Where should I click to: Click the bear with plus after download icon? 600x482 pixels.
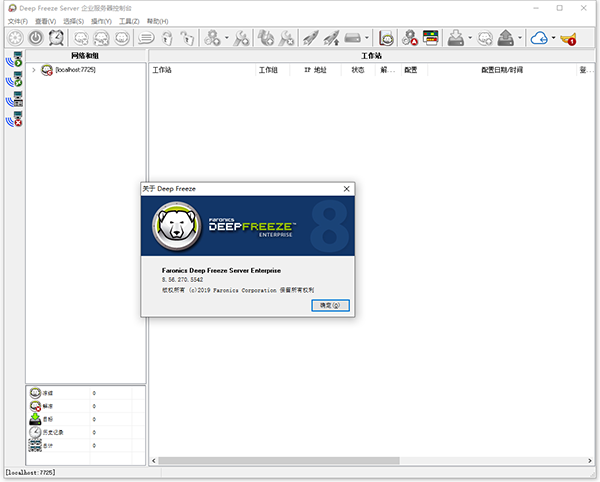[485, 38]
